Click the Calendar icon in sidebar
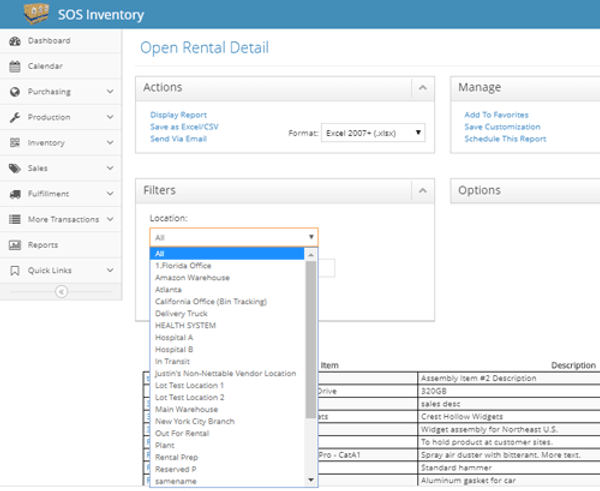 [x=15, y=66]
